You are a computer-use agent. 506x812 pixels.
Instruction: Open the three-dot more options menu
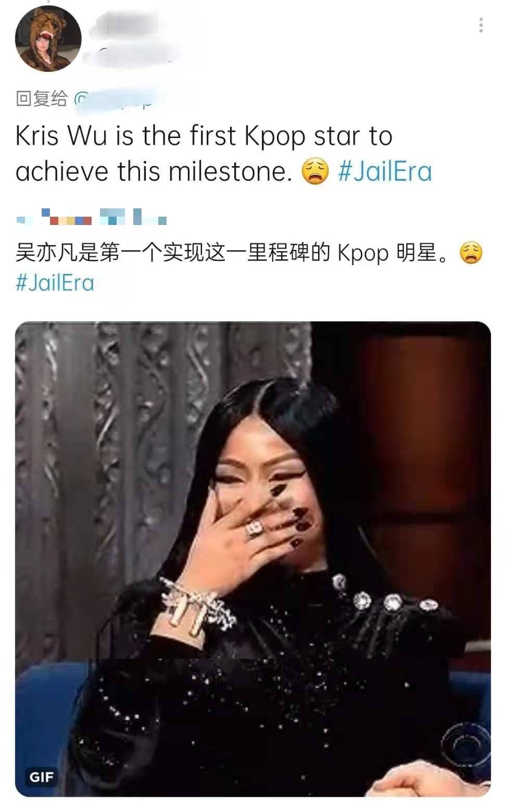481,25
